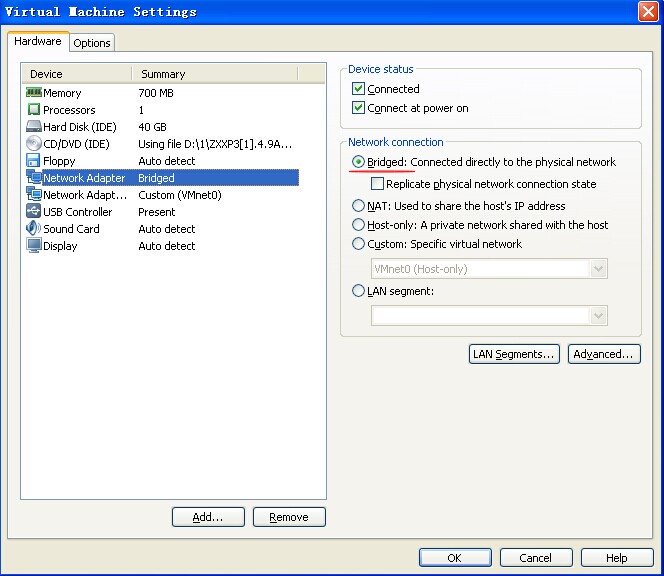The image size is (664, 576).
Task: Select the Bridged network option
Action: pos(358,162)
